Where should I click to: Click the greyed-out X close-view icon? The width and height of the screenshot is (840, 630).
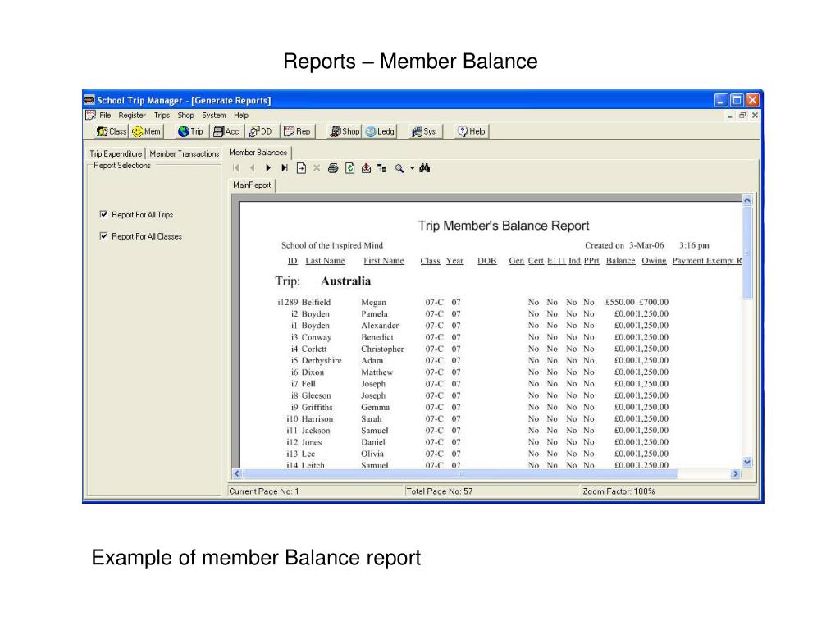click(x=317, y=168)
